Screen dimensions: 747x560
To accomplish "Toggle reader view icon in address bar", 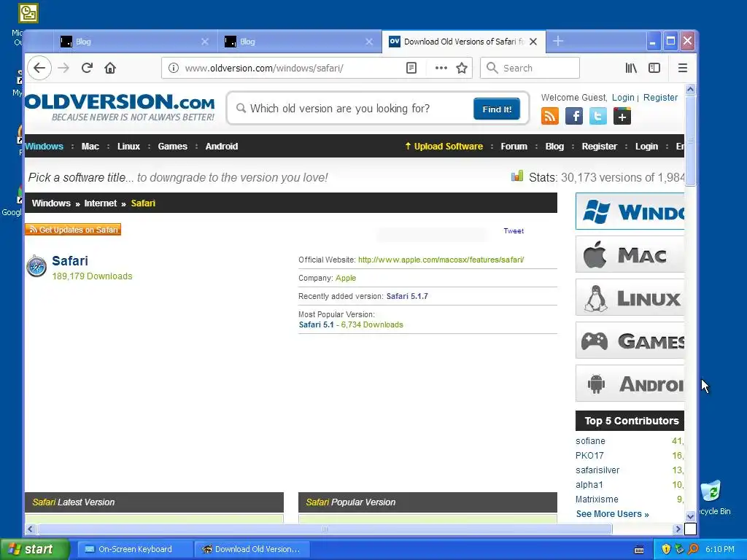I will click(411, 68).
